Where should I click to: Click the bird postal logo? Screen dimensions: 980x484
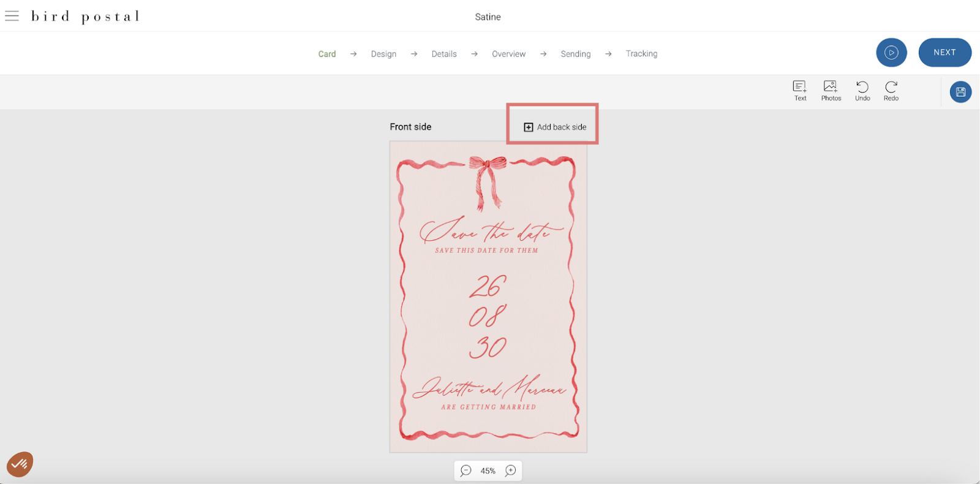coord(85,17)
